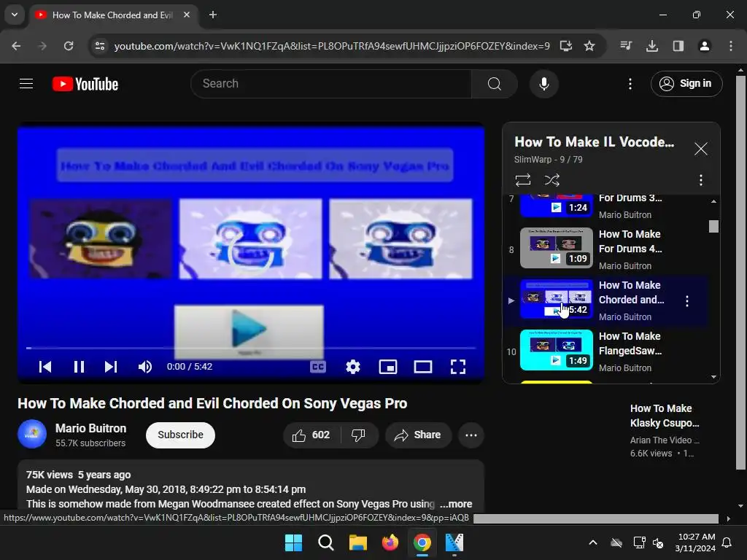Toggle loop playlist

(522, 180)
